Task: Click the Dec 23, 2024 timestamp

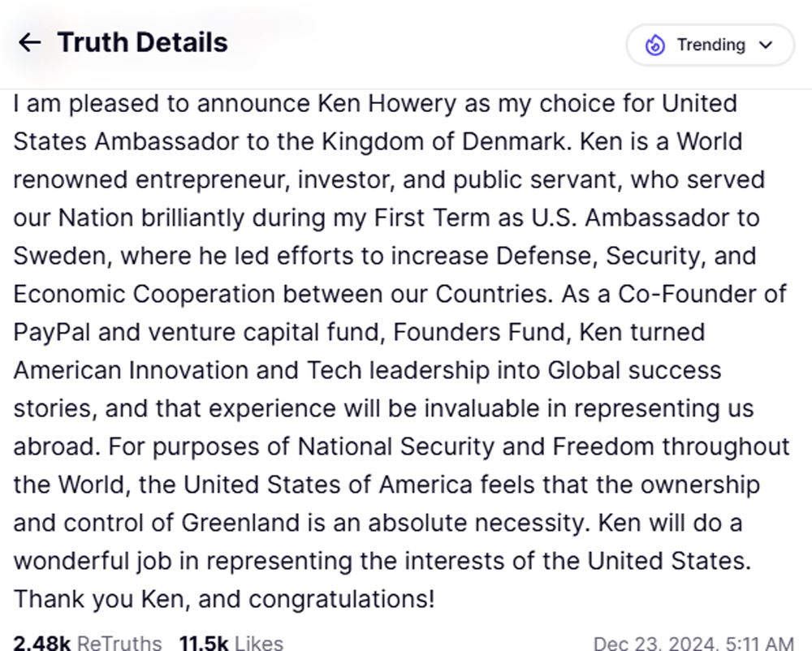Action: (x=693, y=643)
